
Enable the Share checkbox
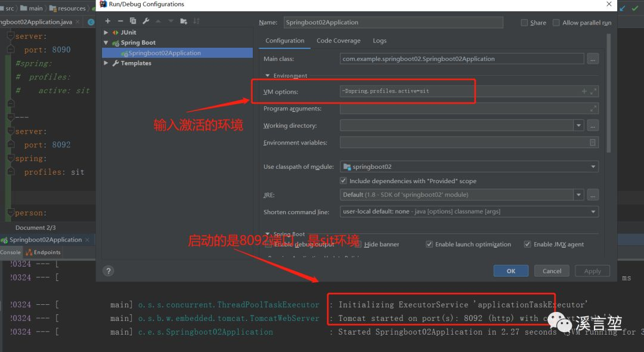click(525, 23)
